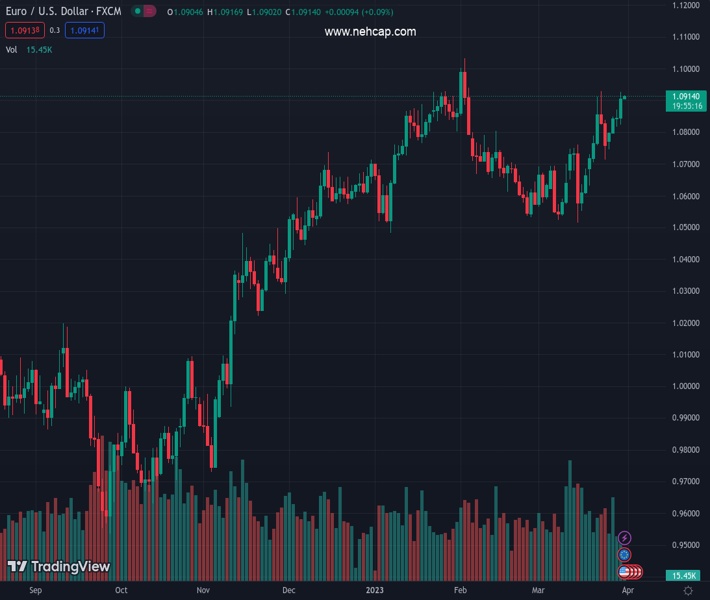Click the Sep label on time axis
The height and width of the screenshot is (600, 710).
pyautogui.click(x=36, y=591)
